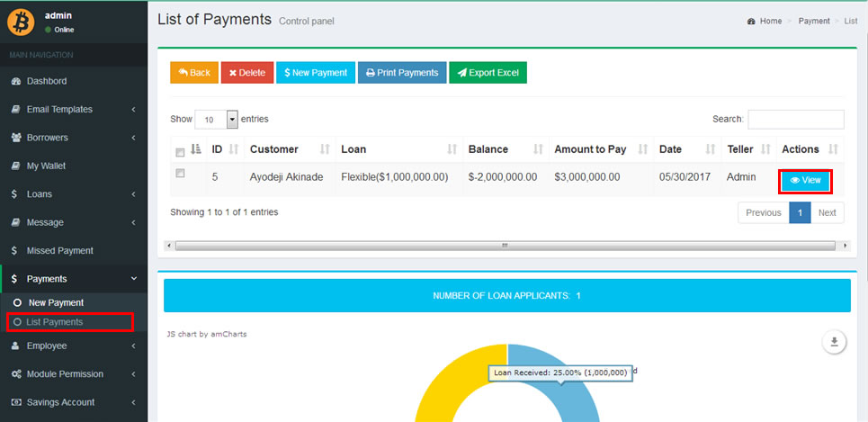Image resolution: width=868 pixels, height=422 pixels.
Task: Click into the Search input field
Action: click(795, 119)
